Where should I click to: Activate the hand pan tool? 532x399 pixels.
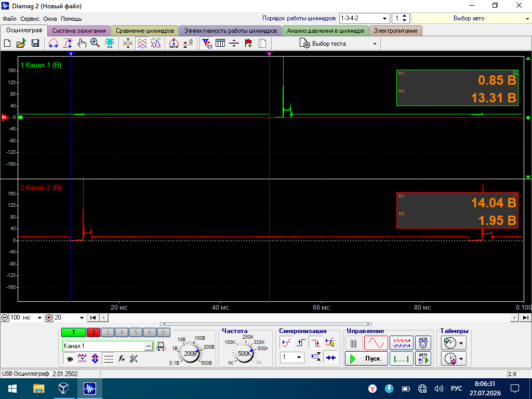82,43
